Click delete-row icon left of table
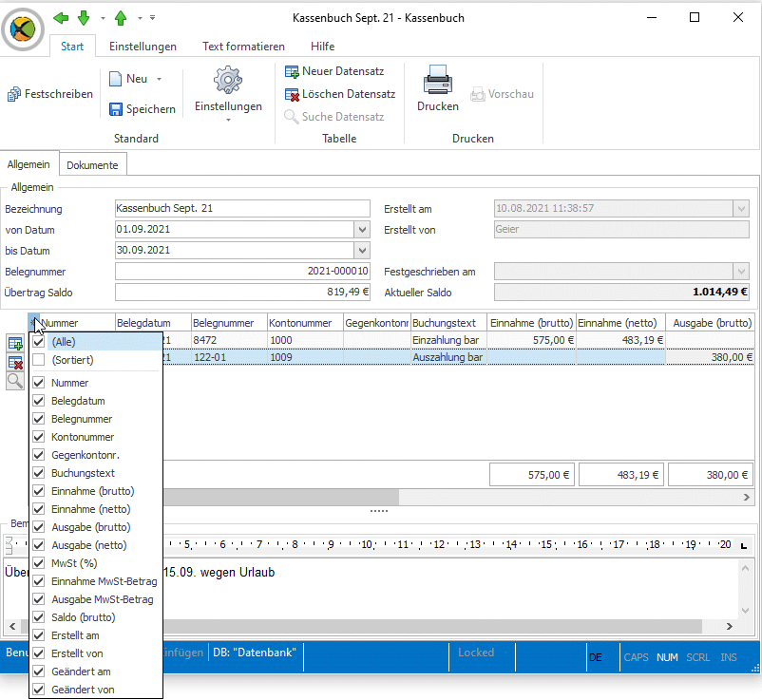This screenshot has height=700, width=762. click(15, 363)
